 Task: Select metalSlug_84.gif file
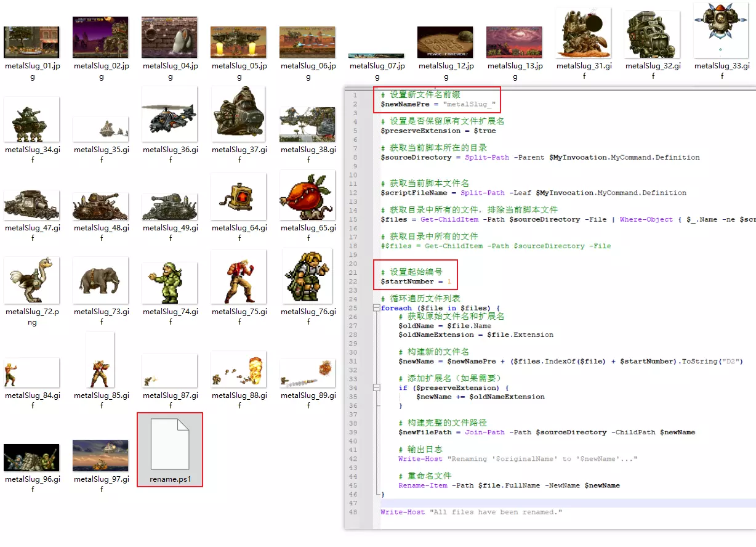pyautogui.click(x=31, y=373)
